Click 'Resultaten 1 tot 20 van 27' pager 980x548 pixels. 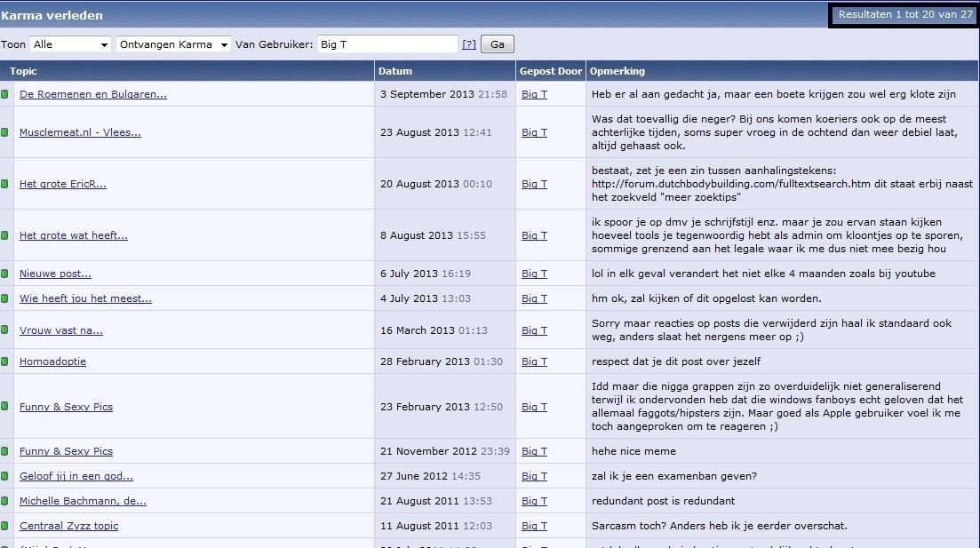904,15
